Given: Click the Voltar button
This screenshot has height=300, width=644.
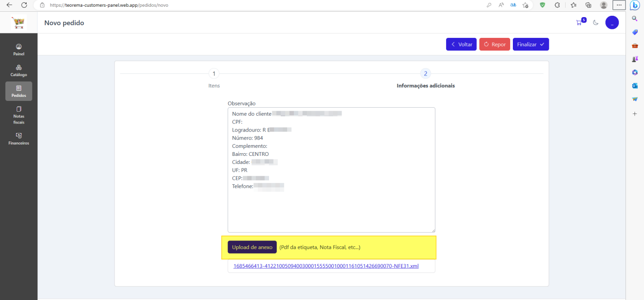Looking at the screenshot, I should 461,44.
